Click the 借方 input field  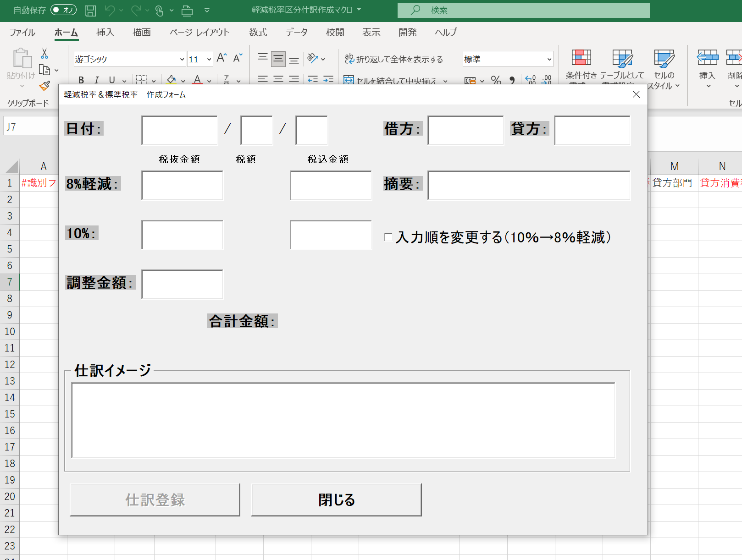point(465,131)
